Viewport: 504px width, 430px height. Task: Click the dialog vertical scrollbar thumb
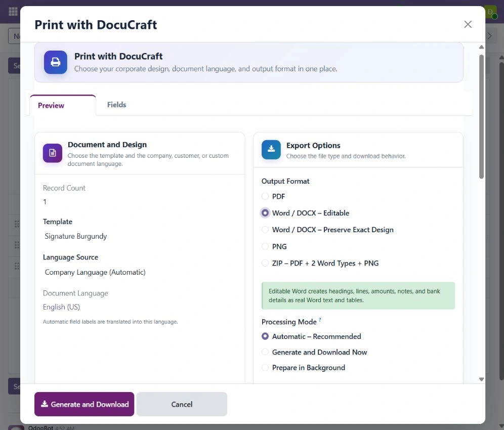(481, 117)
